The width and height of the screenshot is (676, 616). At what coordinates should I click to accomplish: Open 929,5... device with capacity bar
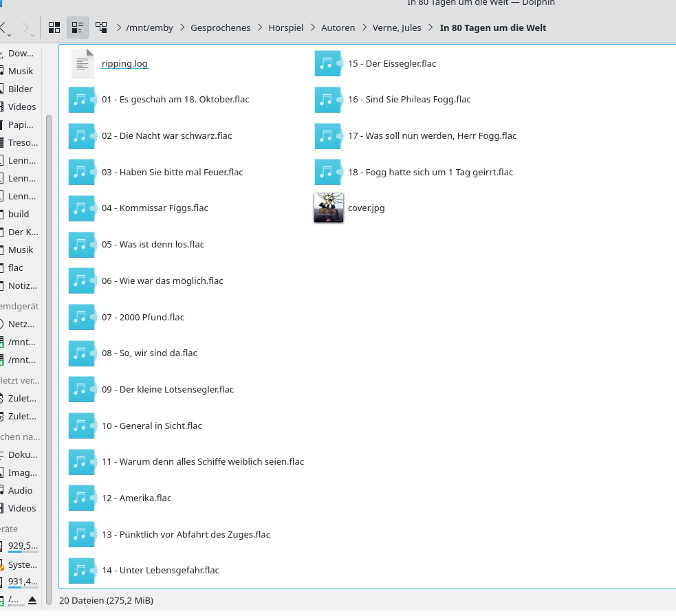[20, 546]
